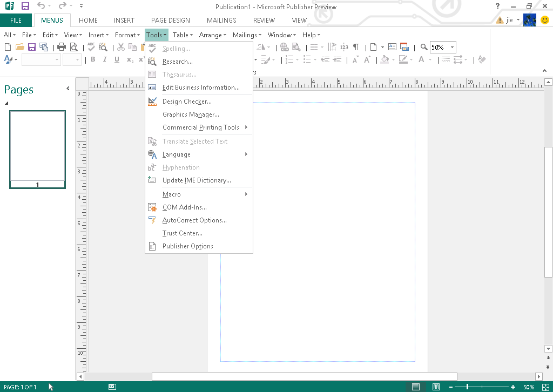553x392 pixels.
Task: Click the Save icon in Quick Access toolbar
Action: click(25, 6)
